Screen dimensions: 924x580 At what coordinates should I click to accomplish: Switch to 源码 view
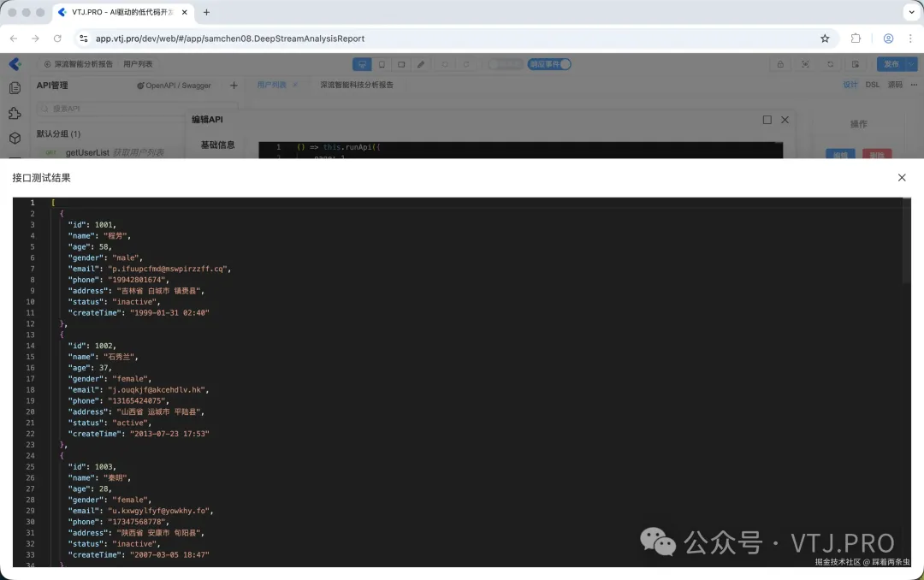click(895, 85)
